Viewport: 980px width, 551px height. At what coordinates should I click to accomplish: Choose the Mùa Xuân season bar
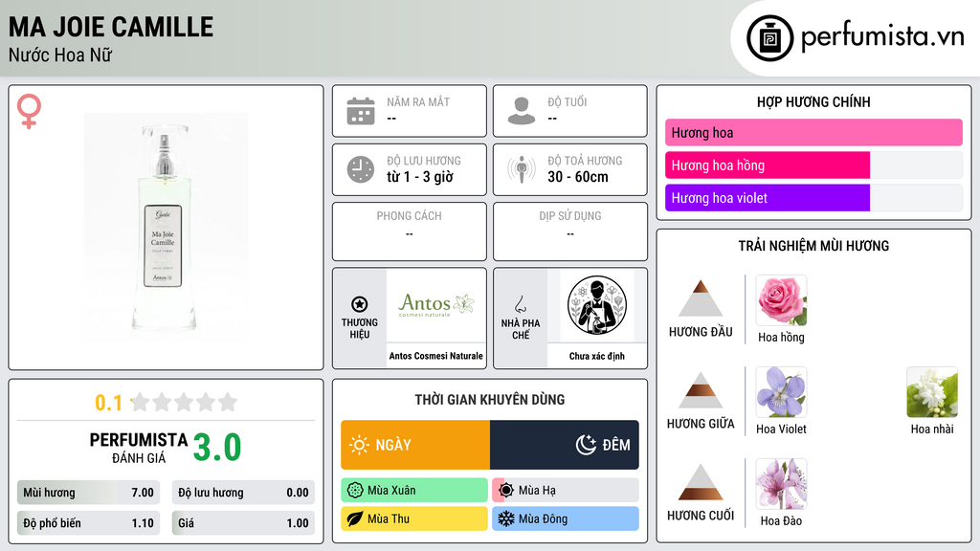tap(414, 491)
